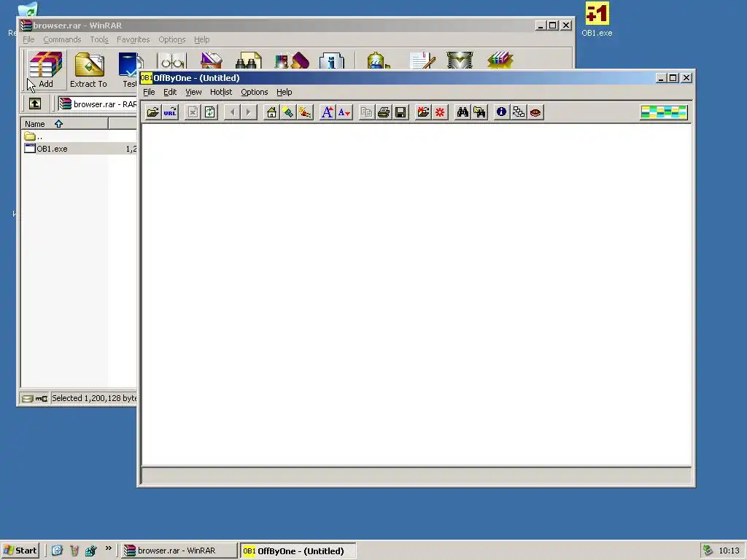Click the Delete icon in WinRAR toolbar
This screenshot has width=747, height=560.
click(211, 61)
